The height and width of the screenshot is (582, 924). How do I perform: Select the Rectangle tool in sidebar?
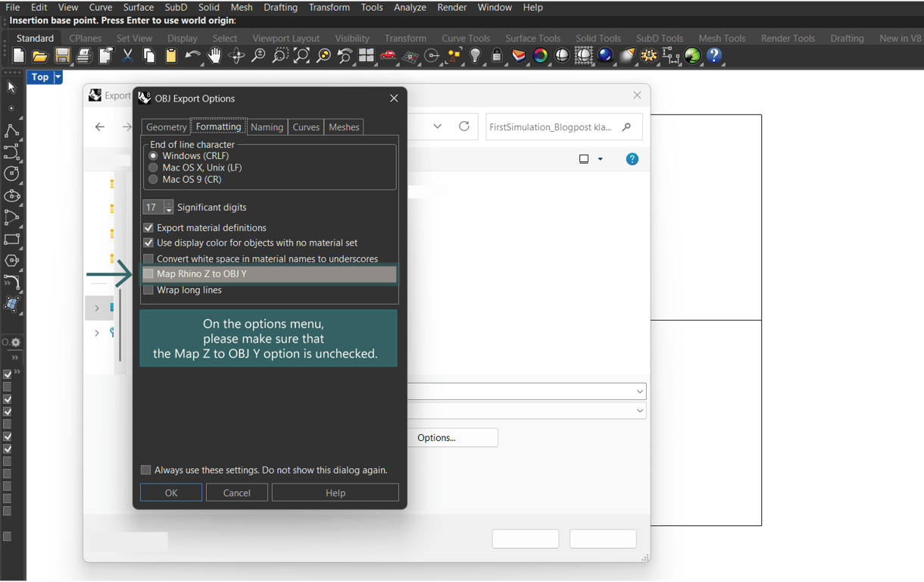click(11, 239)
